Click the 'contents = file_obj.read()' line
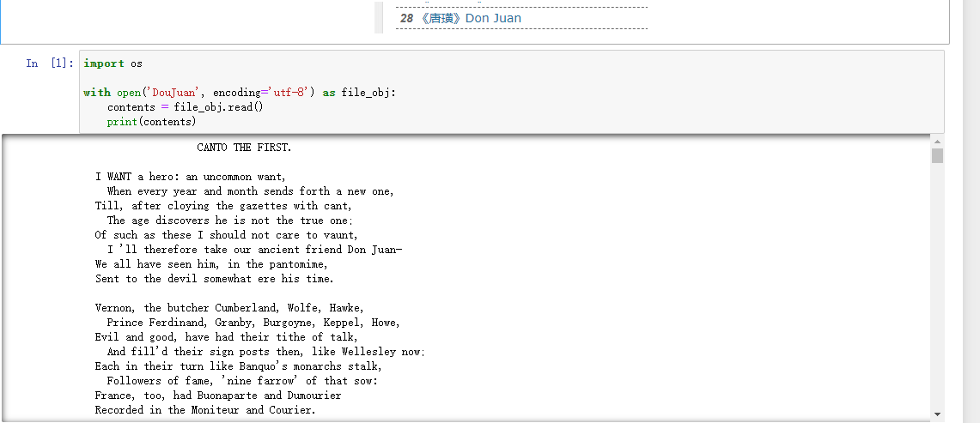This screenshot has height=423, width=980. coord(185,107)
